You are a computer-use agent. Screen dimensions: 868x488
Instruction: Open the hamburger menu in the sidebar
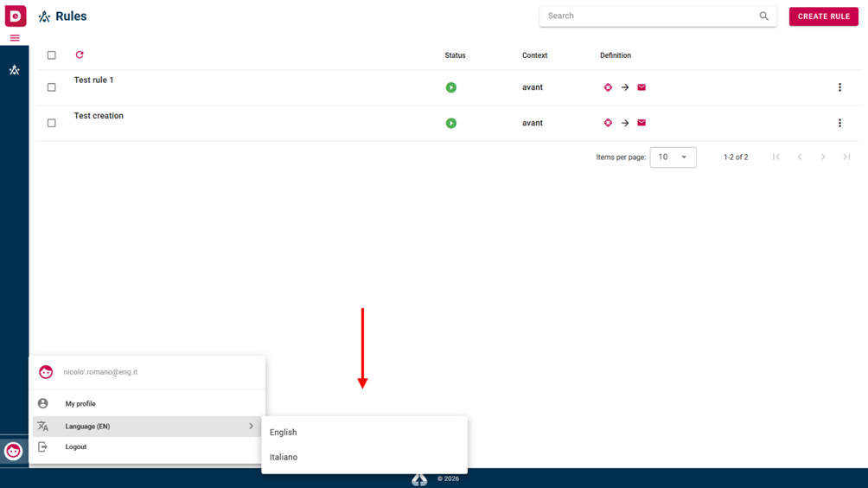15,38
